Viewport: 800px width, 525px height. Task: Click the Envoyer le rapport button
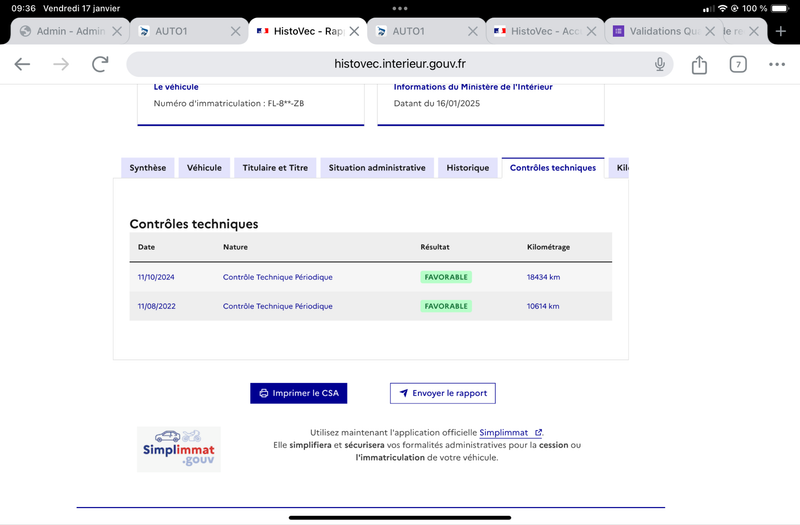coord(443,393)
